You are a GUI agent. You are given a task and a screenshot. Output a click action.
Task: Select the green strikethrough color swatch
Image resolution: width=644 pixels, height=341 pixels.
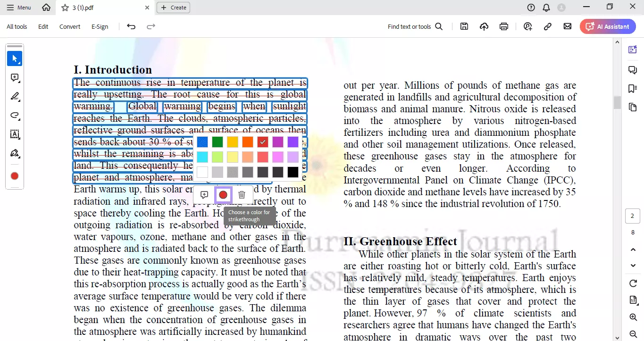(x=217, y=141)
